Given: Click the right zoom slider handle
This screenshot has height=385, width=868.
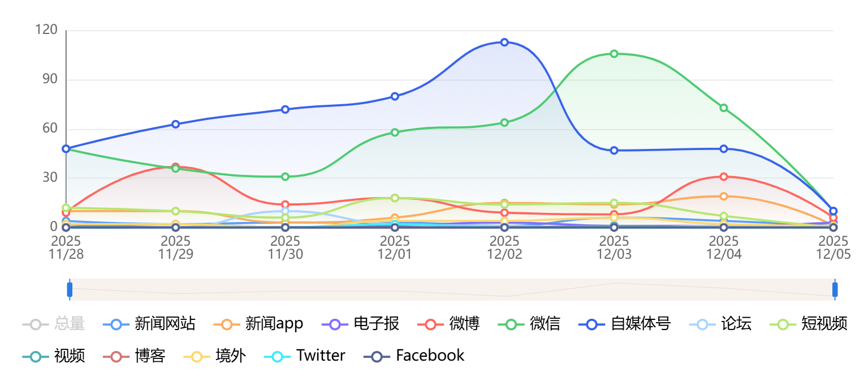Looking at the screenshot, I should tap(835, 290).
